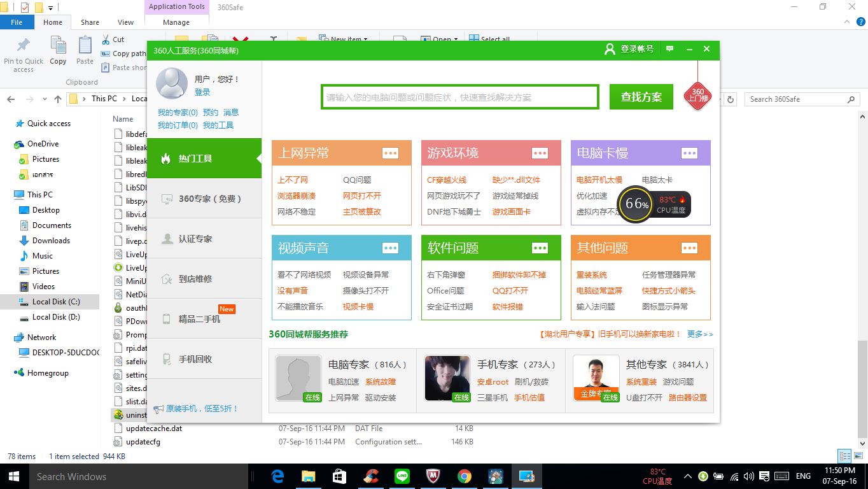Open 我的专家(0) link
The width and height of the screenshot is (868, 489).
(178, 112)
